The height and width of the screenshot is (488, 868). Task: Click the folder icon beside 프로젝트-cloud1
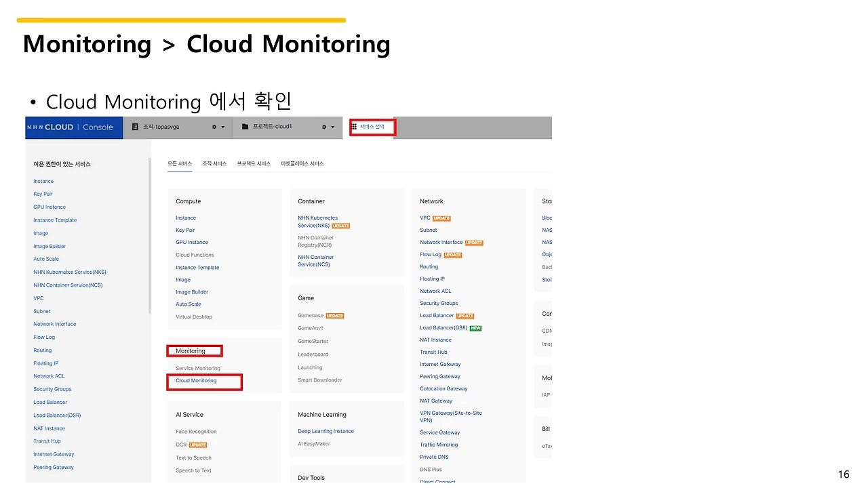[x=245, y=127]
